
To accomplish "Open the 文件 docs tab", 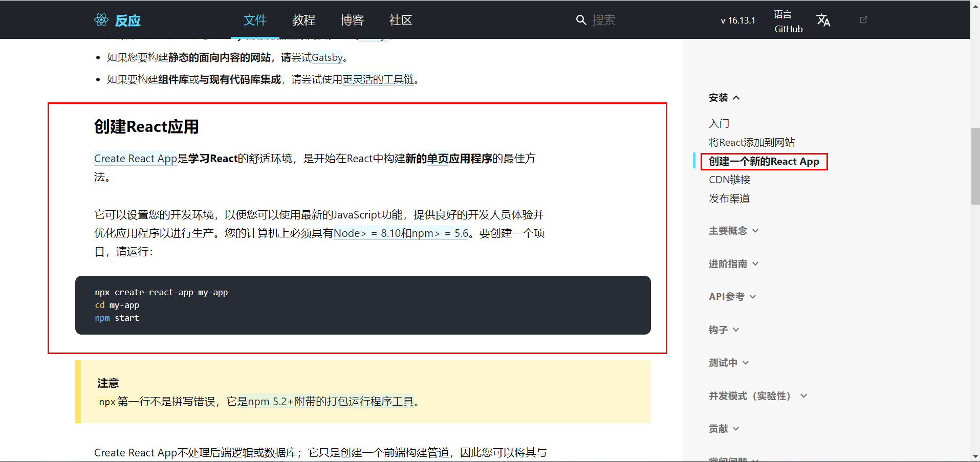I will point(255,20).
